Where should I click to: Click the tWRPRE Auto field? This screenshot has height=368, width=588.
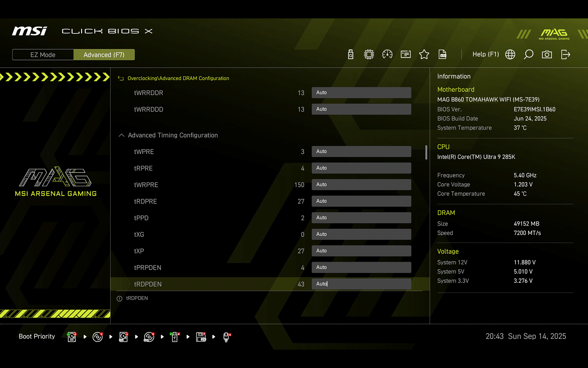pyautogui.click(x=361, y=185)
